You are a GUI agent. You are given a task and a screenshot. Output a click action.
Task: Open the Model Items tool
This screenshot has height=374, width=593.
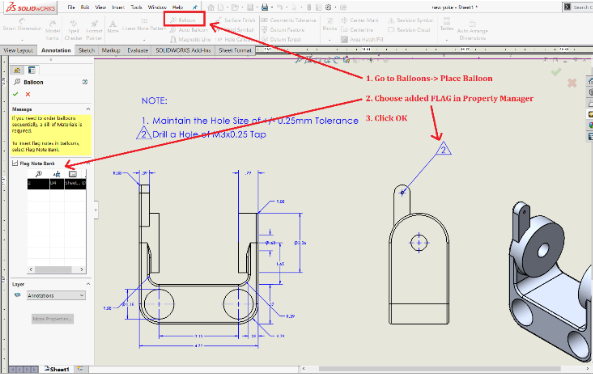tap(53, 30)
